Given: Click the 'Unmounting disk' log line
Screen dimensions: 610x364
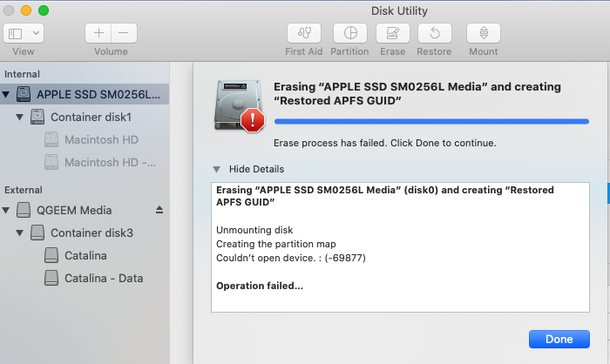Looking at the screenshot, I should (254, 230).
